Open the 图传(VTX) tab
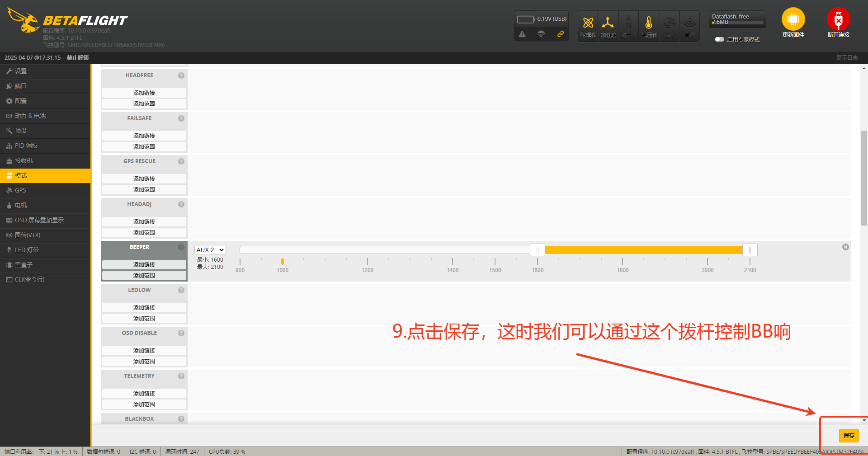Viewport: 868px width, 456px height. [x=45, y=235]
